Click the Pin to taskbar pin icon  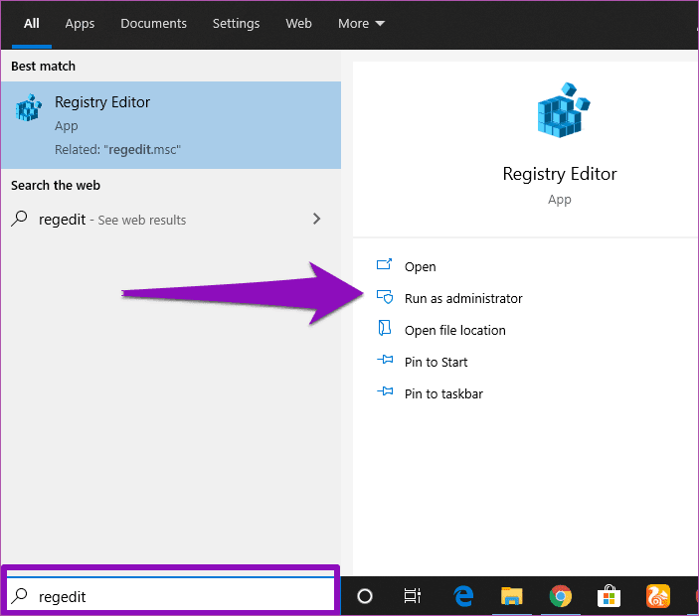click(385, 391)
